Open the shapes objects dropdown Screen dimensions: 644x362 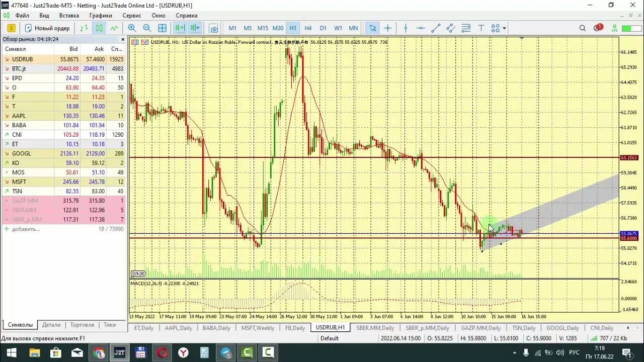point(499,28)
